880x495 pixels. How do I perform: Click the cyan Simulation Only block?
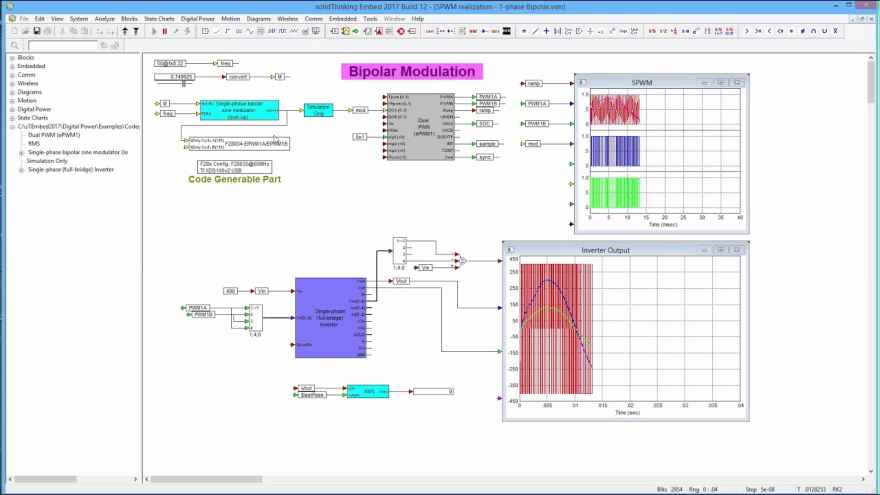(318, 109)
